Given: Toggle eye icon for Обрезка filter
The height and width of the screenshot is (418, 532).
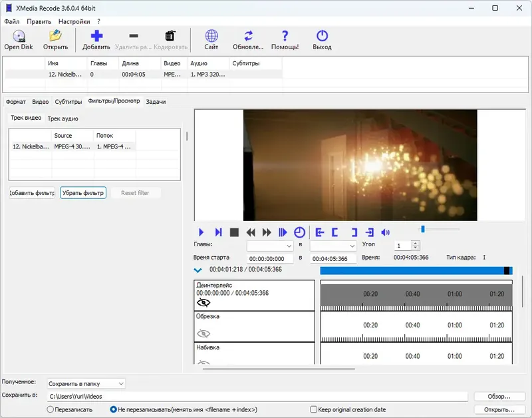Looking at the screenshot, I should [x=203, y=333].
